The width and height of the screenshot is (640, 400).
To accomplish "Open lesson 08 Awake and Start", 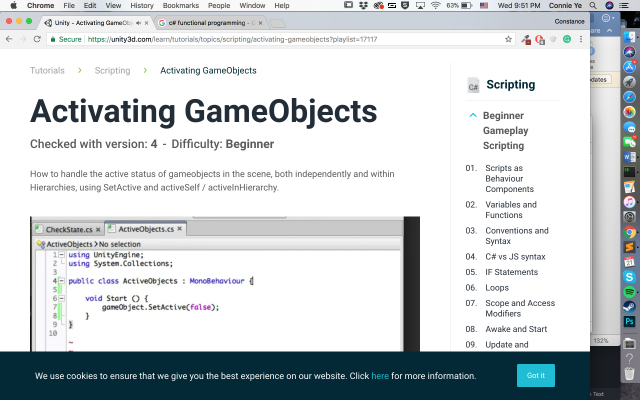I will (516, 329).
